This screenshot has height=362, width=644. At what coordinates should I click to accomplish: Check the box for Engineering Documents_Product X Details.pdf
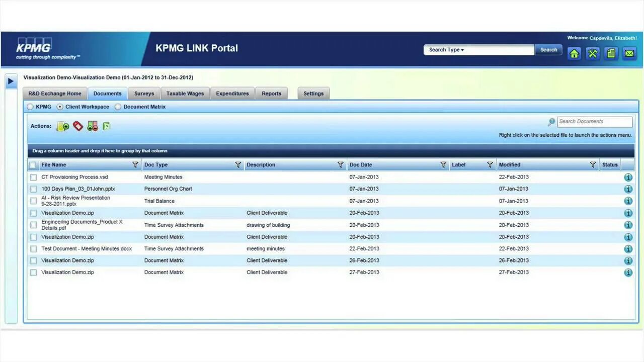(x=33, y=225)
